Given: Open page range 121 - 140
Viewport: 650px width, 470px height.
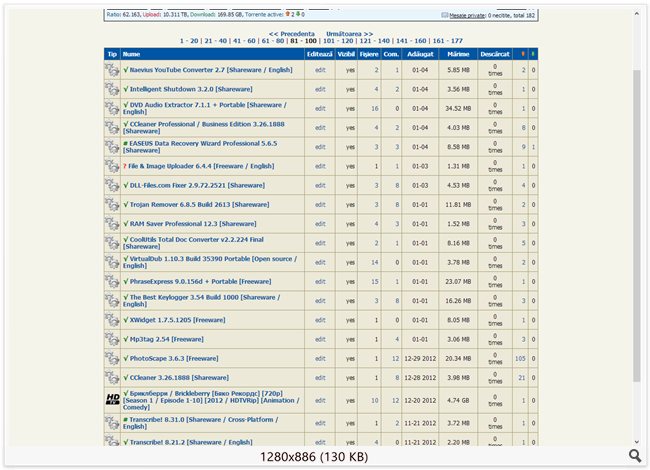Looking at the screenshot, I should (375, 41).
